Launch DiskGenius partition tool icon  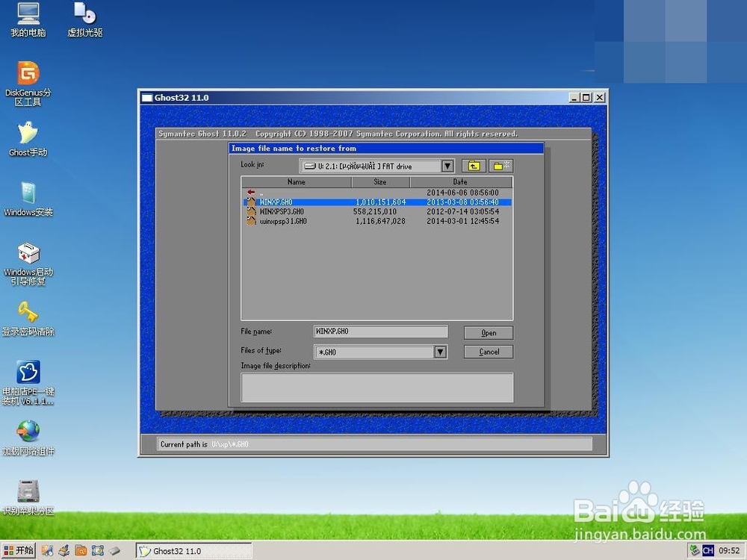(x=28, y=84)
